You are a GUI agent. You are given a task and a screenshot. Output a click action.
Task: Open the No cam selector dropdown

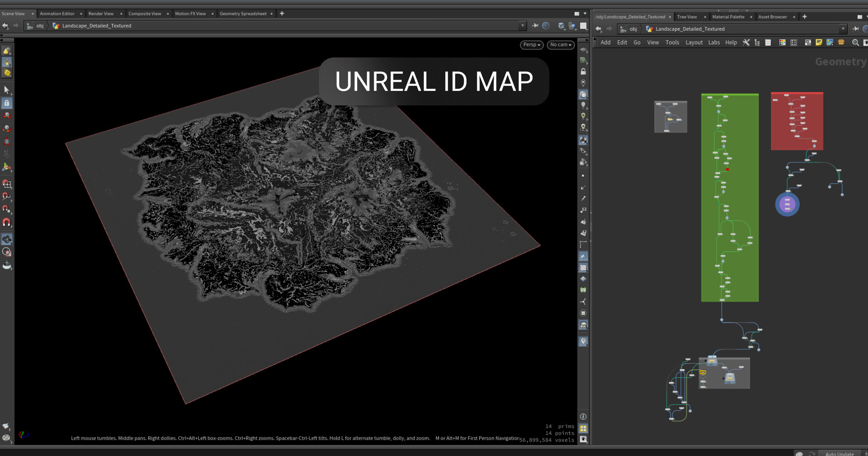[560, 45]
